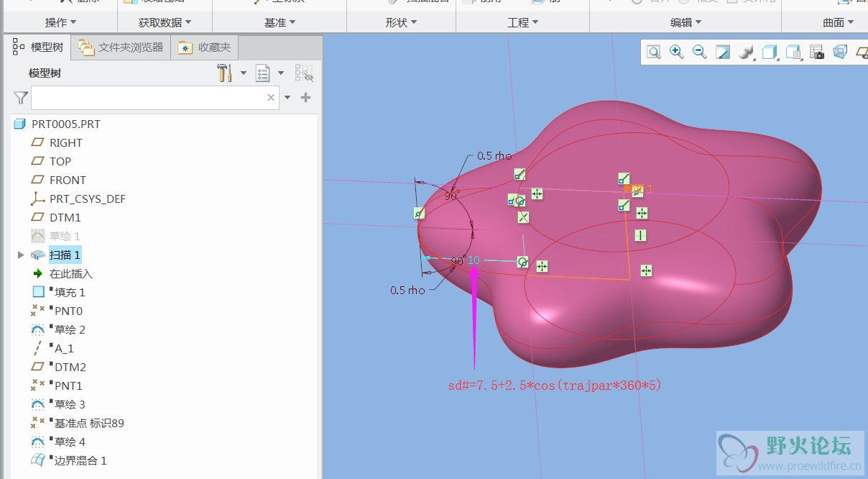Viewport: 868px width, 479px height.
Task: Open the 编辑 ribbon group dropdown
Action: tap(685, 22)
